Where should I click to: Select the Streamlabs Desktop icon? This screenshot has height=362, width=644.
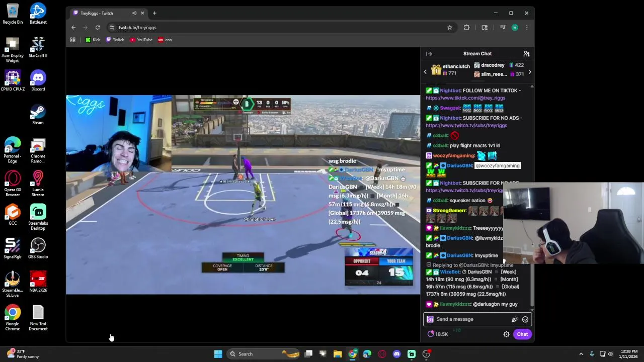click(38, 217)
